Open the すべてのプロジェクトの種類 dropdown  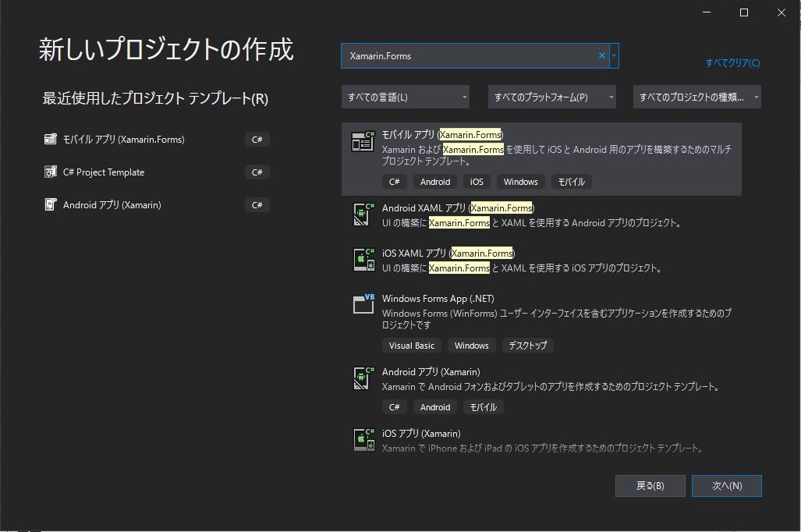[696, 96]
